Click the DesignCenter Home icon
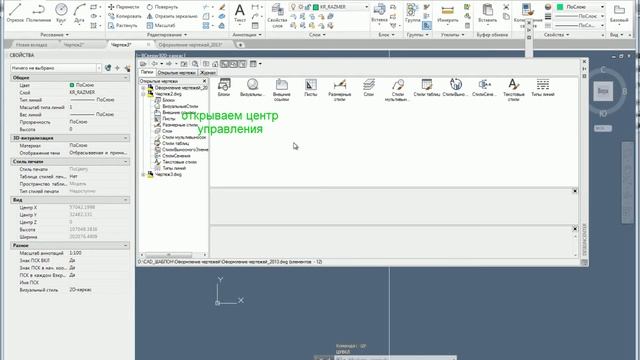Screen dimensions: 640x360 215,64
